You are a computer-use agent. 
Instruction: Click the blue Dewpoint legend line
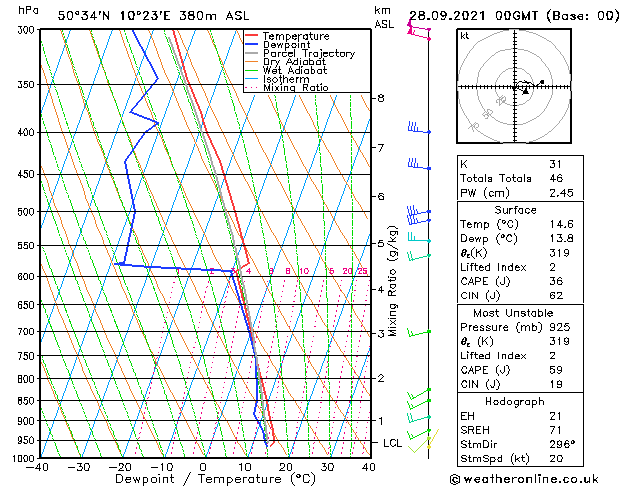pos(251,44)
